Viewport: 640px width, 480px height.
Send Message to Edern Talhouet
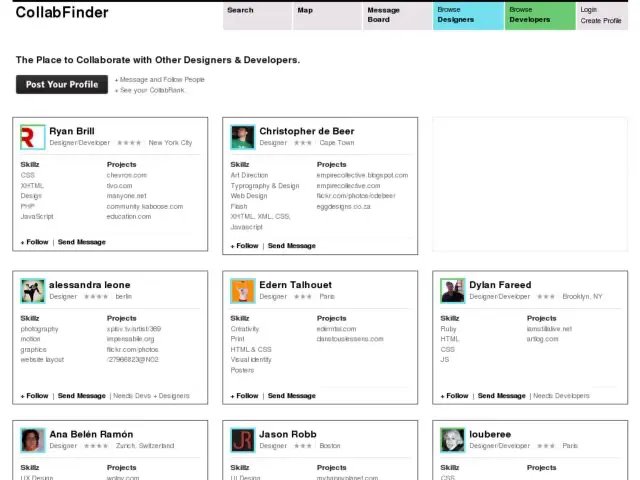click(291, 396)
